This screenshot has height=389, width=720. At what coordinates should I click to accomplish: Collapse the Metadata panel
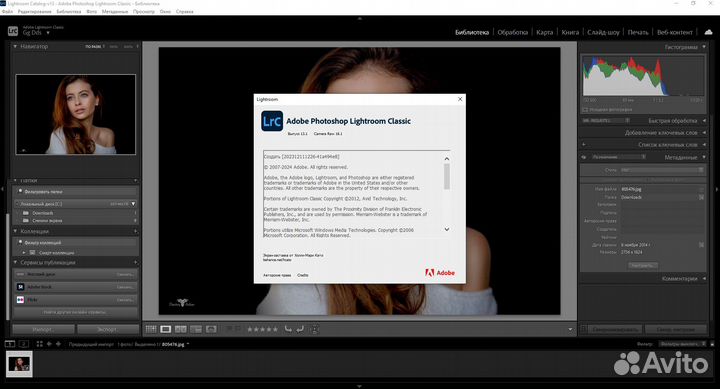click(704, 158)
